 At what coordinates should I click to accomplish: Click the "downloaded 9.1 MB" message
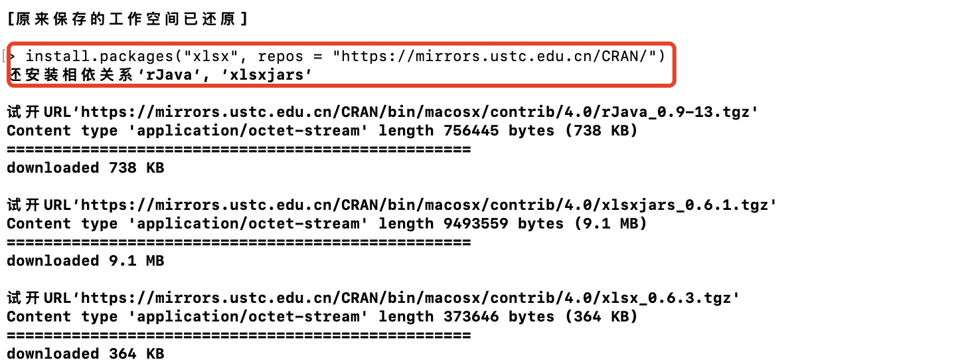pos(86,261)
